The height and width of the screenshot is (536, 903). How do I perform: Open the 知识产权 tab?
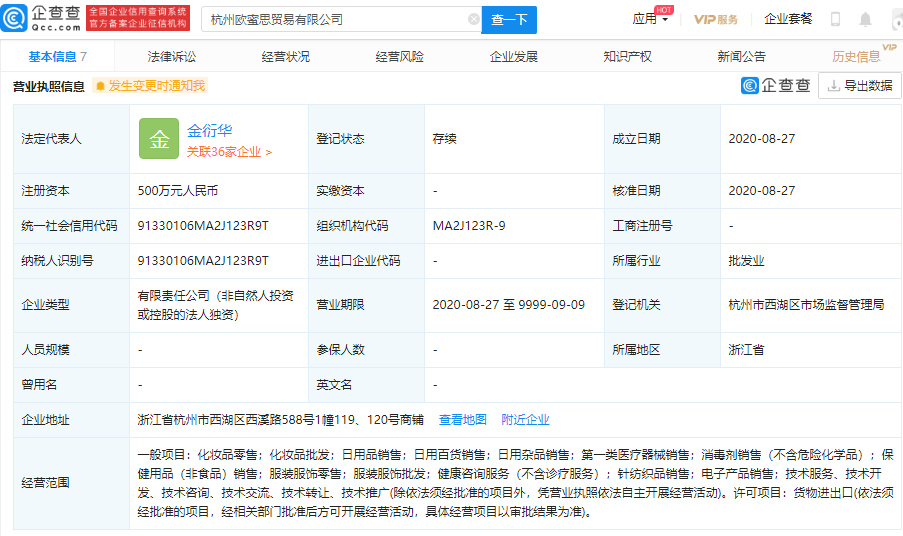point(628,57)
